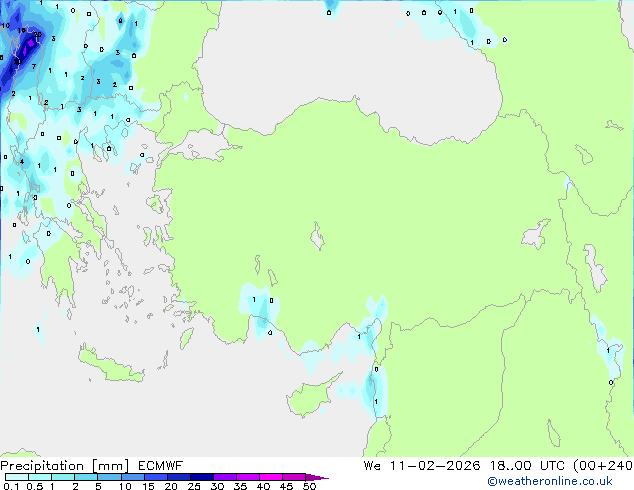
Task: Click the 'ECMWF' model label
Action: 161,466
